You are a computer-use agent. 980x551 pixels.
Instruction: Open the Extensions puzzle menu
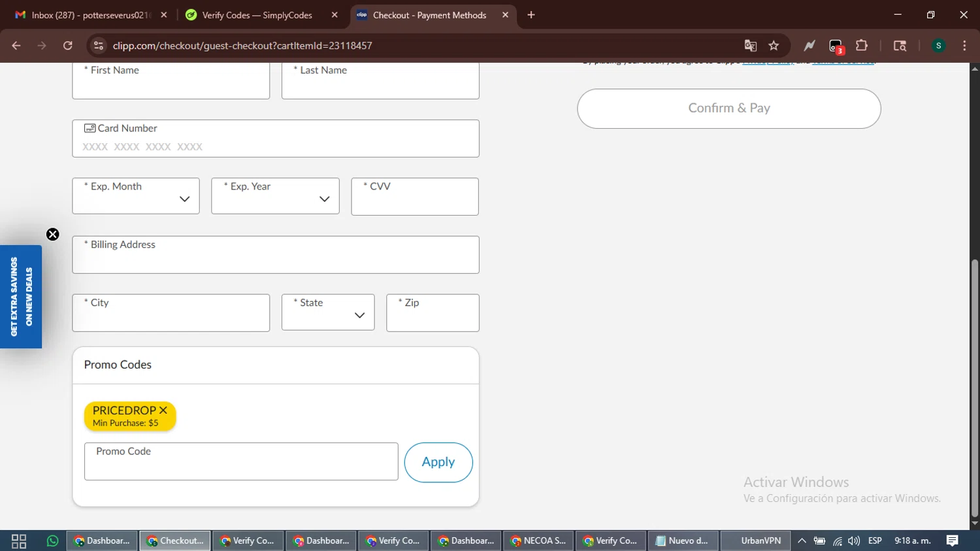pyautogui.click(x=862, y=46)
